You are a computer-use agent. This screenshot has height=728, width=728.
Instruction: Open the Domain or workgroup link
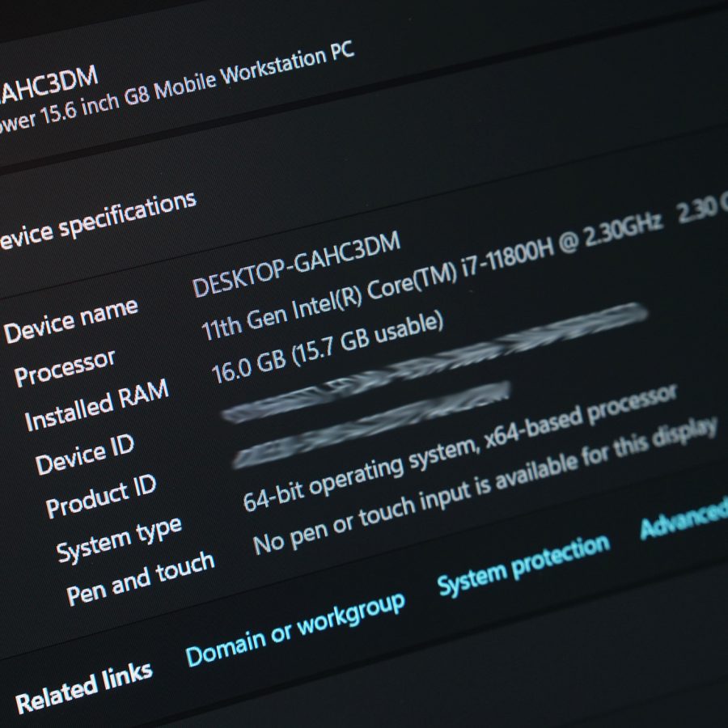coord(295,629)
